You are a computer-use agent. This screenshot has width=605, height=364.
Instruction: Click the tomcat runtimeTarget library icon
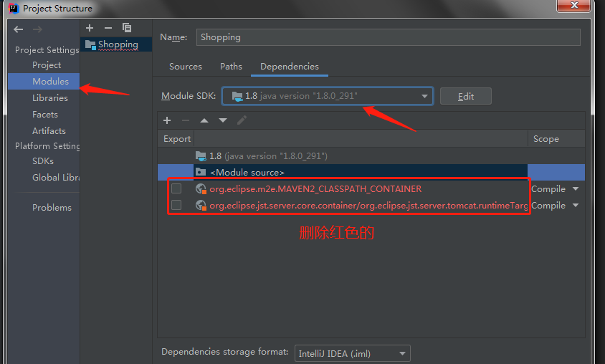201,205
